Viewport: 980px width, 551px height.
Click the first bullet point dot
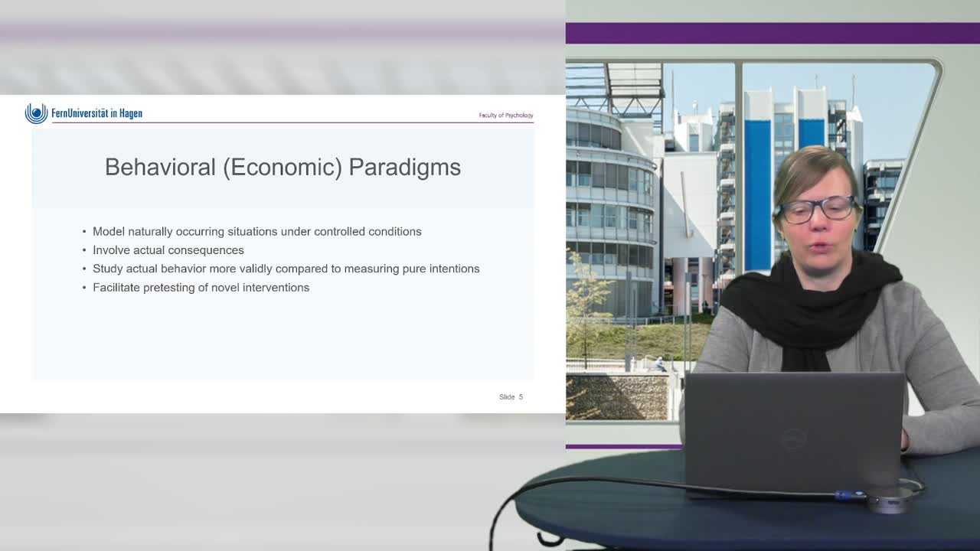84,232
